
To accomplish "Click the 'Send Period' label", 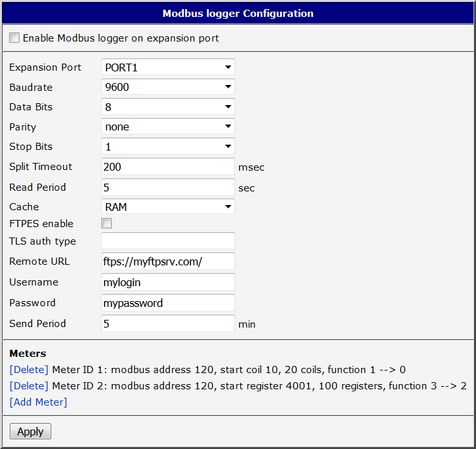I will tap(38, 323).
